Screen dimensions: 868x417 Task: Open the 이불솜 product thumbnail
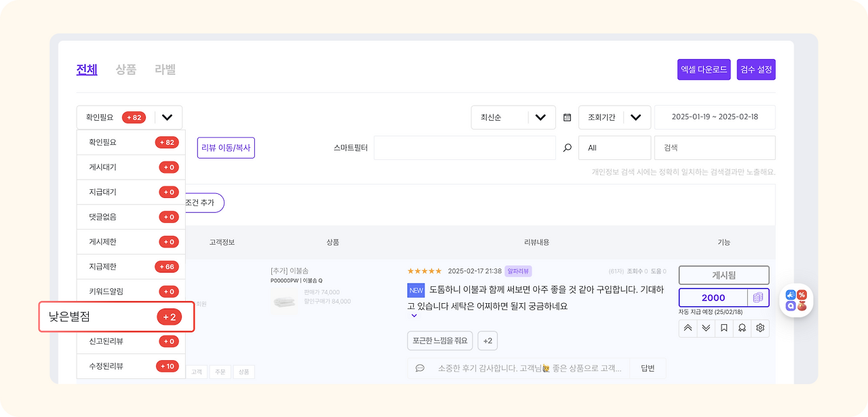tap(284, 302)
